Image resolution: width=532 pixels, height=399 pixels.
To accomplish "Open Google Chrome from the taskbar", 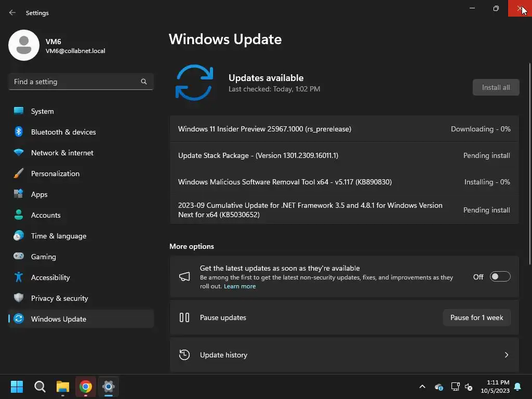I will [x=86, y=387].
